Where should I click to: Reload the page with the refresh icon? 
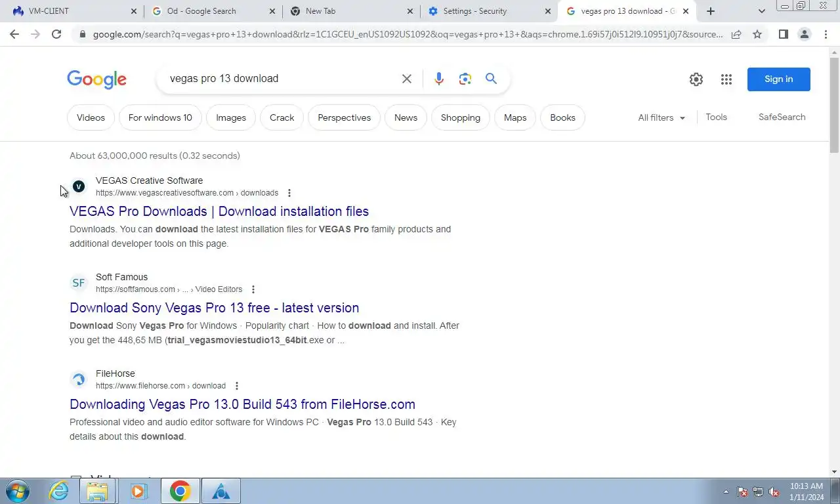56,34
